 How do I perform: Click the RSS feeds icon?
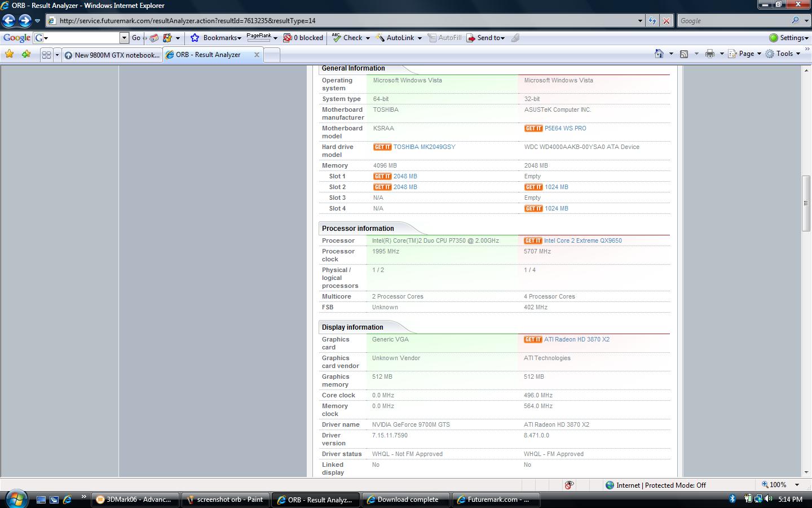(684, 54)
